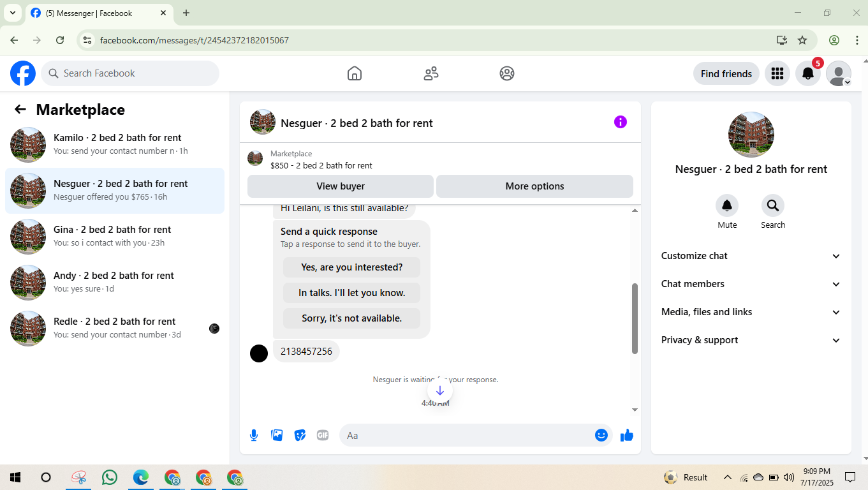Expand the Customize chat section
Viewport: 868px width, 490px height.
751,256
